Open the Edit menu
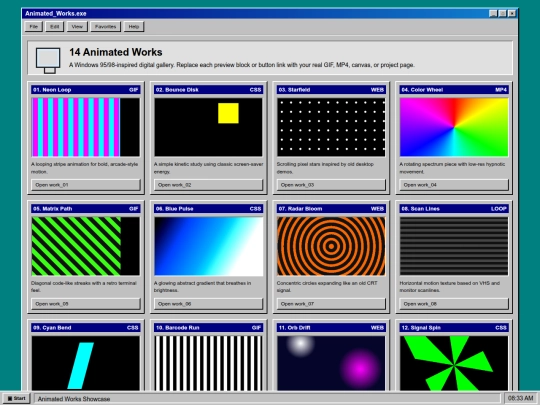The image size is (540, 405). coord(55,27)
